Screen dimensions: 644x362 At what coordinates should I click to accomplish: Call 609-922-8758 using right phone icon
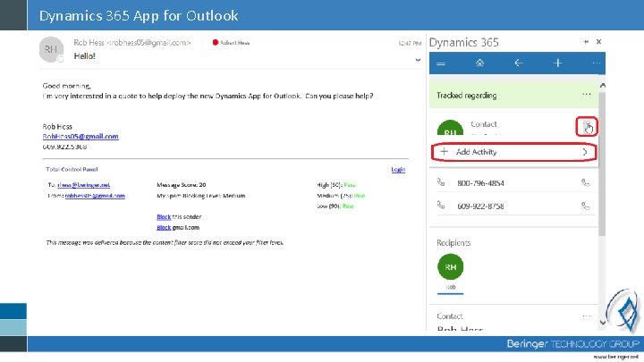point(586,206)
